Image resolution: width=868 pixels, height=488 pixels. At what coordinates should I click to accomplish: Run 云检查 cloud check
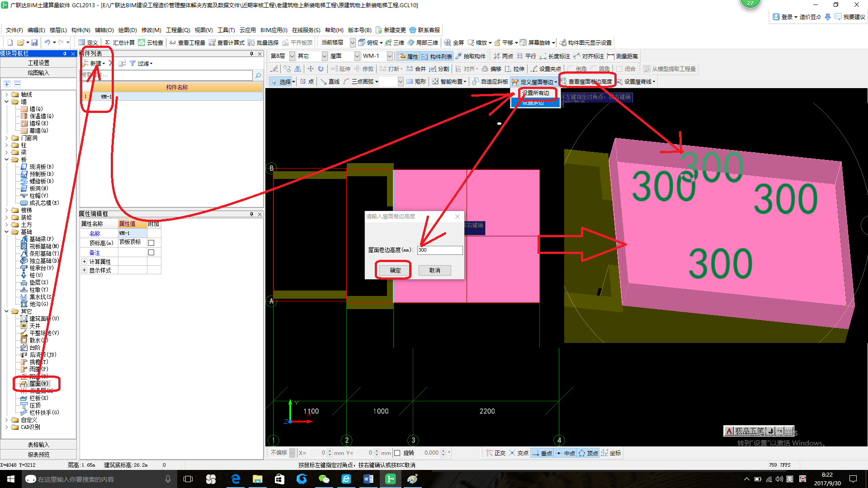[151, 42]
